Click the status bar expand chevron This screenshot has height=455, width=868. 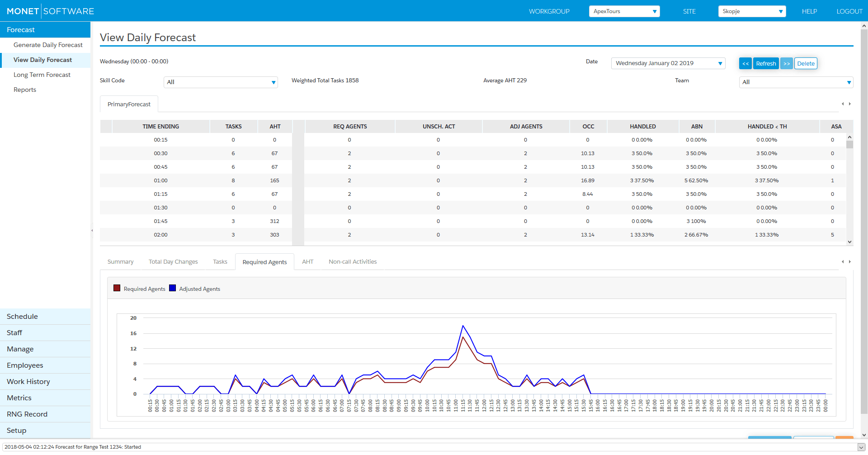861,447
